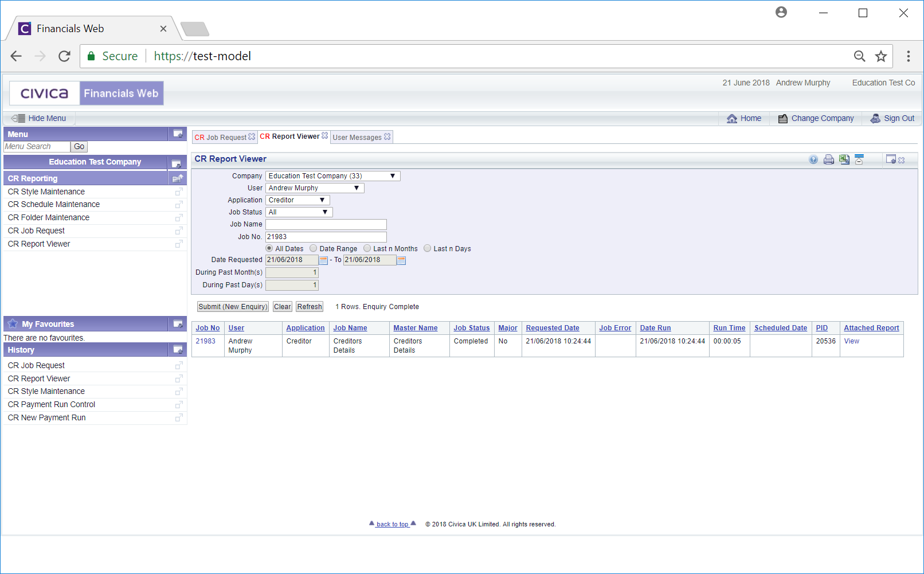Open History CR New Payment Run new window icon
Screen dimensions: 924x574
[179, 417]
